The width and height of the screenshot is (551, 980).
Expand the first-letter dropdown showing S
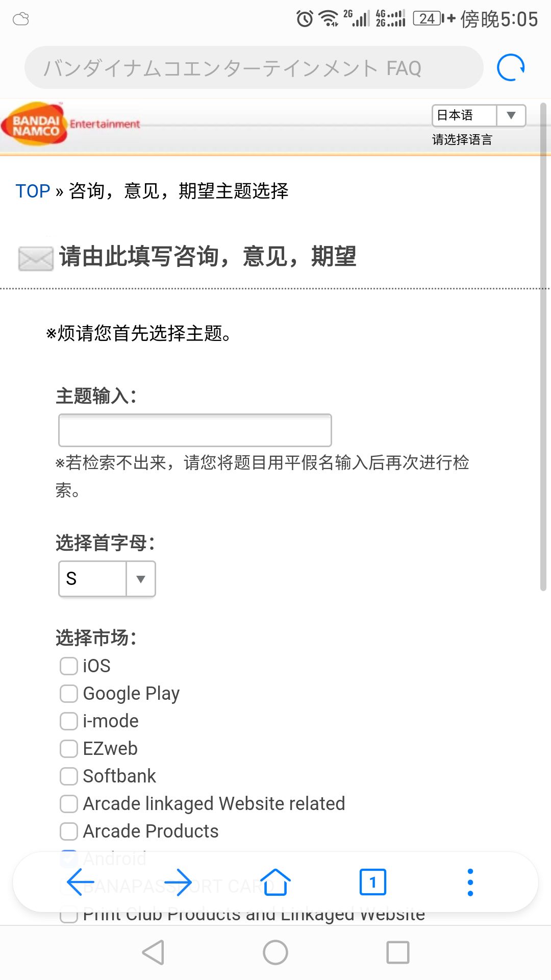pos(107,579)
